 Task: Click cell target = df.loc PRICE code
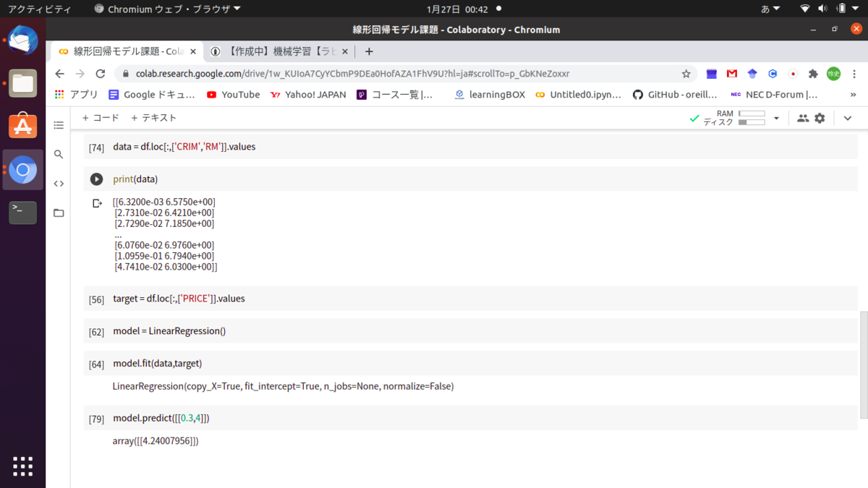(179, 299)
